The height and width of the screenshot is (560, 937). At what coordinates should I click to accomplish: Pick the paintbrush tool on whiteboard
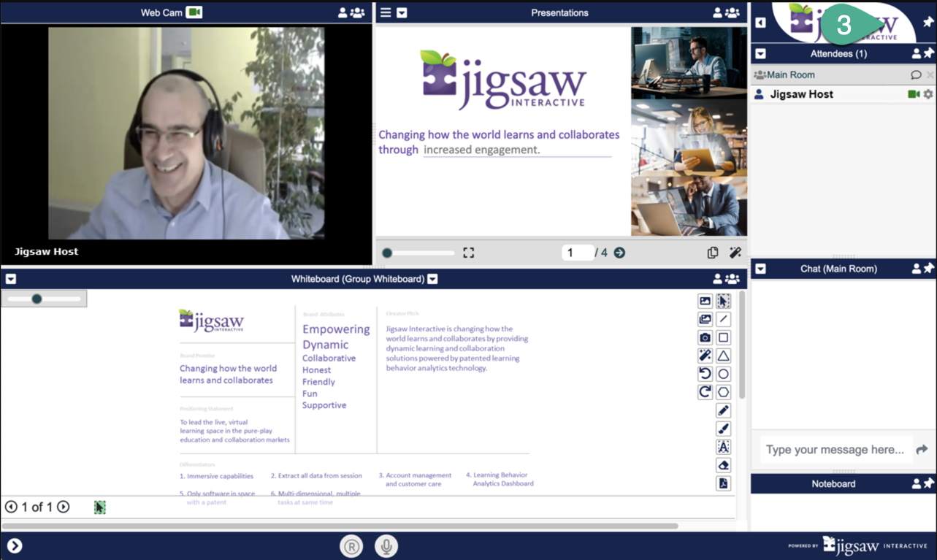(723, 429)
